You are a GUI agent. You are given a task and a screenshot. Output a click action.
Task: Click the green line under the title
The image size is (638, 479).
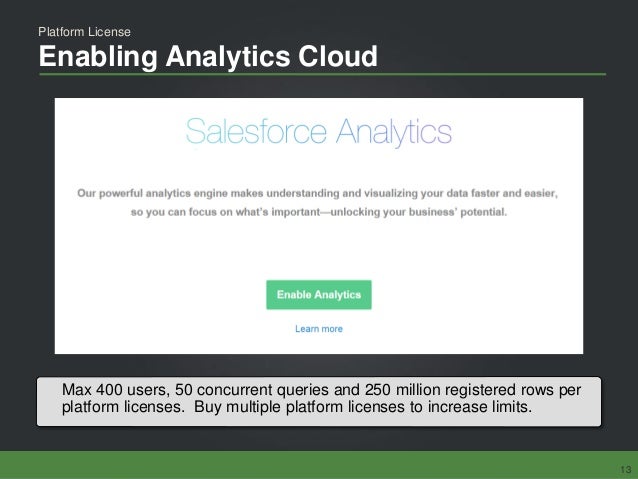[x=323, y=74]
